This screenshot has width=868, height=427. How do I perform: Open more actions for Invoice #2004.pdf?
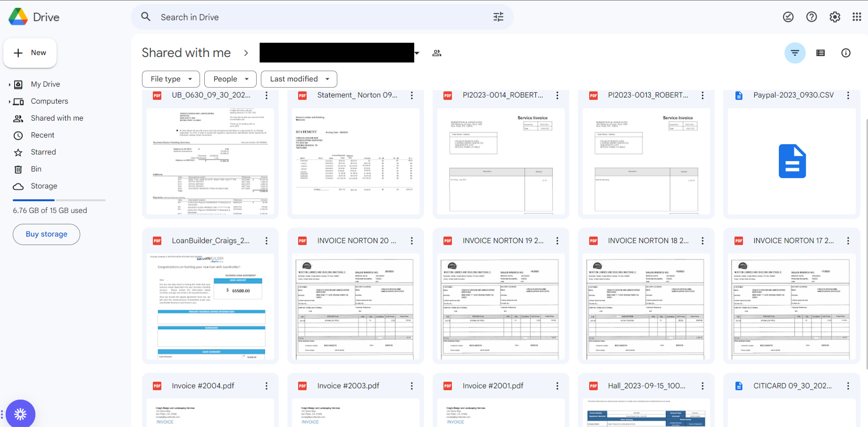click(x=267, y=386)
